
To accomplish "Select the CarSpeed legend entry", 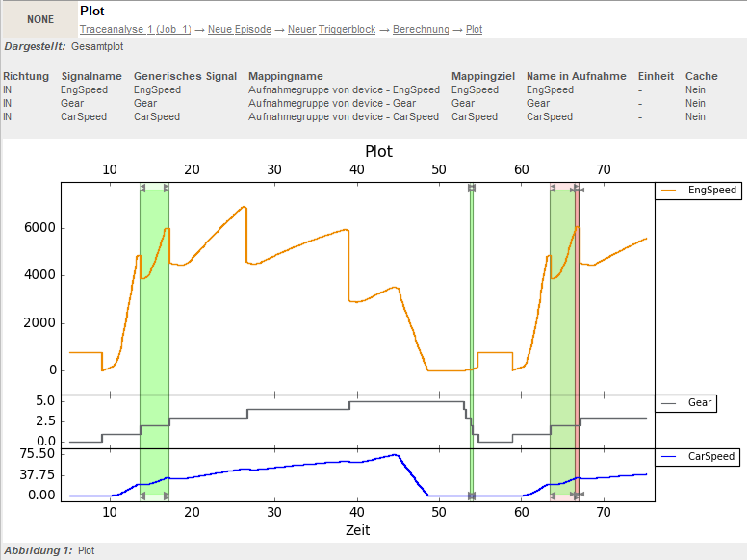I will point(697,457).
